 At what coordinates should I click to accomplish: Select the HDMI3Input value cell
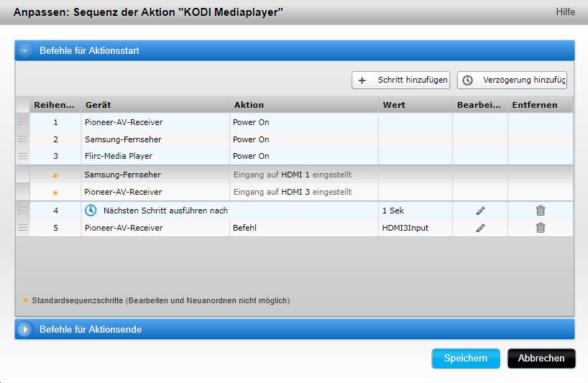415,228
